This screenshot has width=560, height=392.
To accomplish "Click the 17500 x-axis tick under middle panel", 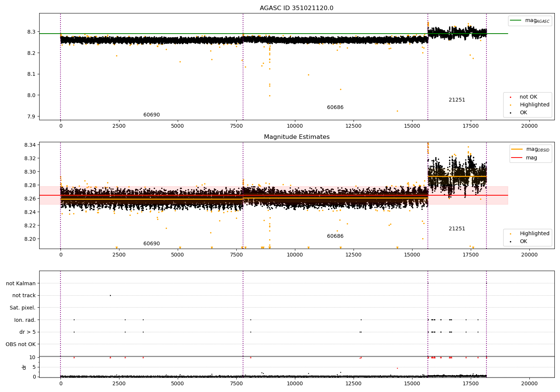I will pos(471,255).
